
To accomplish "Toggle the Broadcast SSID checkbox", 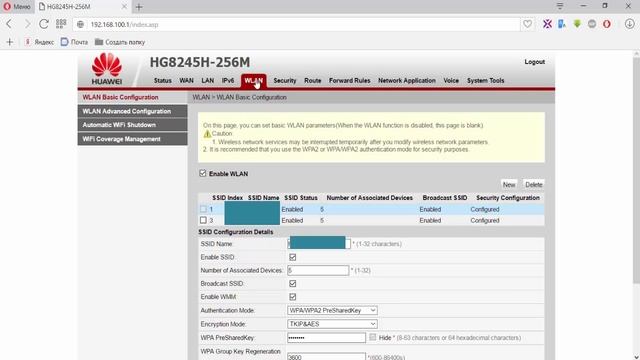I will tap(293, 283).
